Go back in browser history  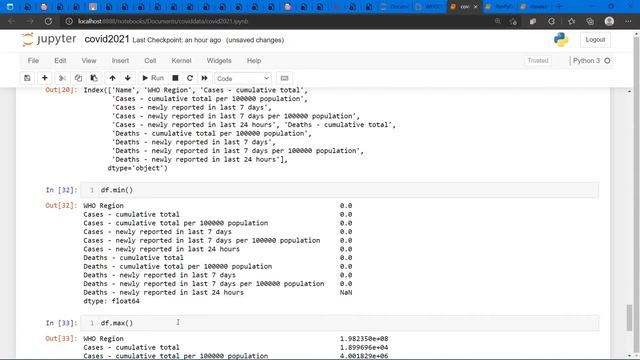(12, 21)
